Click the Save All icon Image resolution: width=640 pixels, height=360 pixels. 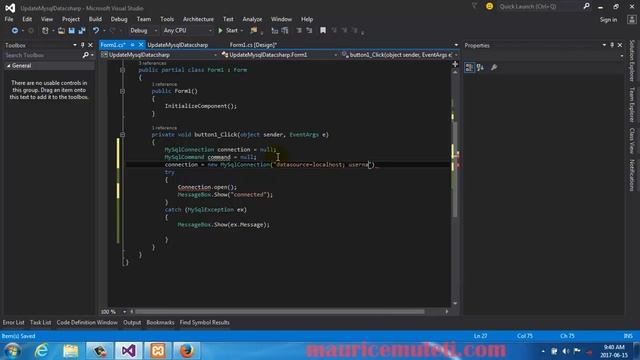click(x=82, y=31)
